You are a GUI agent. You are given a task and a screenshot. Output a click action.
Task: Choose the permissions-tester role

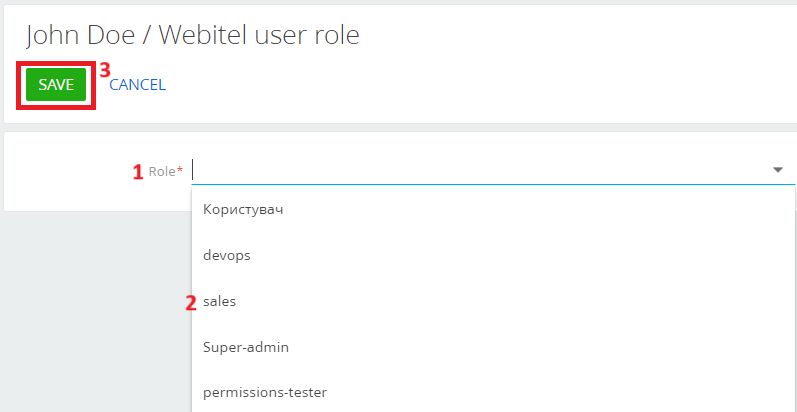pos(493,393)
